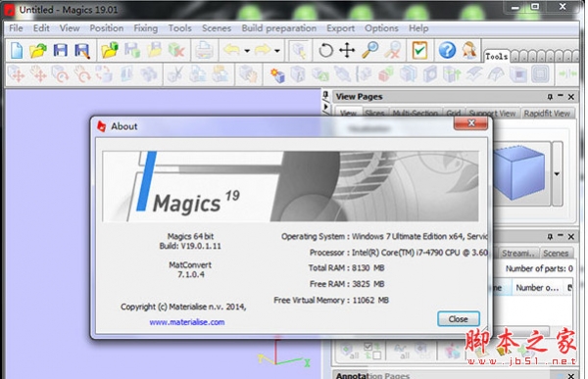Viewport: 588px width, 379px height.
Task: Click the 'Free Virtual Memory : 11062 MB' text
Action: (x=331, y=300)
